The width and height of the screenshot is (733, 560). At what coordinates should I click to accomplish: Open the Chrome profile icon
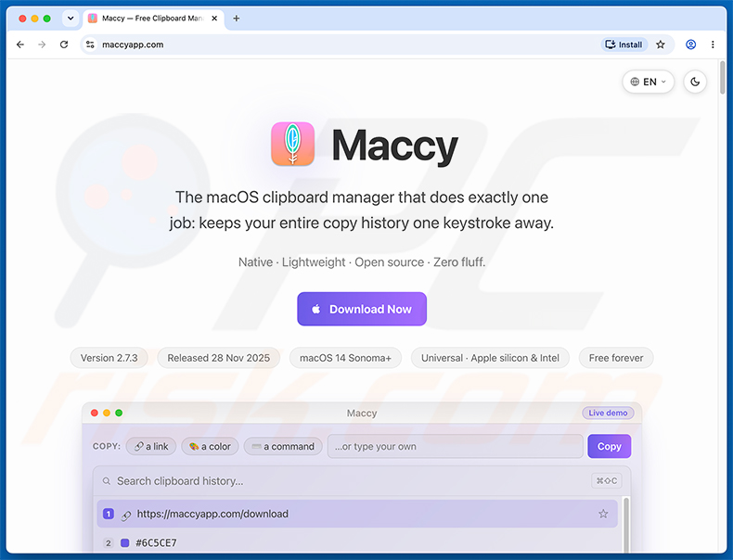pos(690,45)
